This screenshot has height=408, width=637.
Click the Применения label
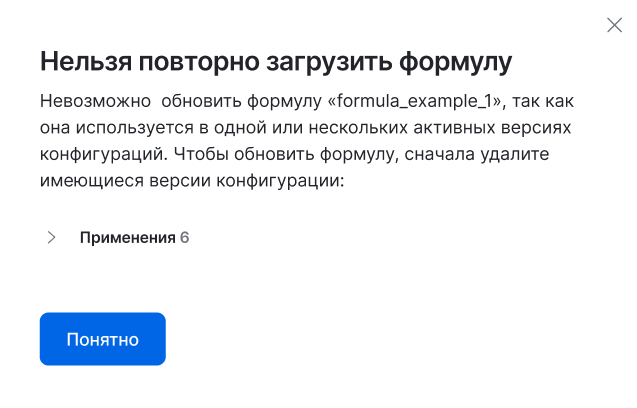127,238
